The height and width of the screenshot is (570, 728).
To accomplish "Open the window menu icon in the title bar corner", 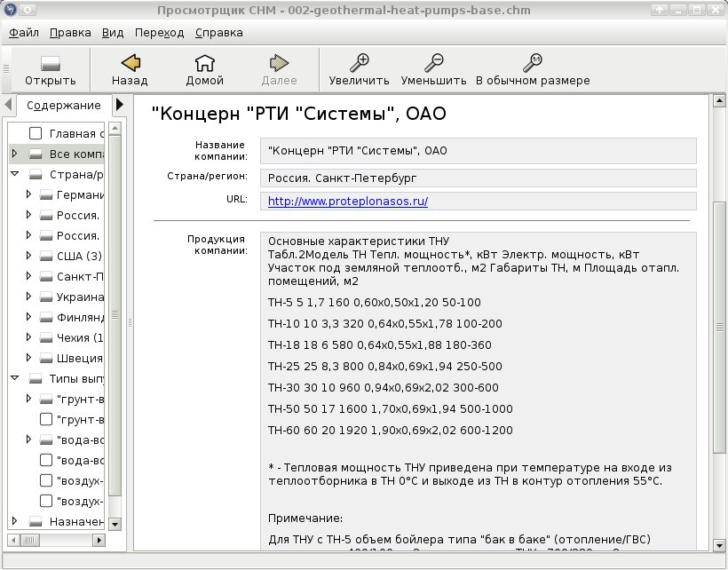I will (x=11, y=9).
